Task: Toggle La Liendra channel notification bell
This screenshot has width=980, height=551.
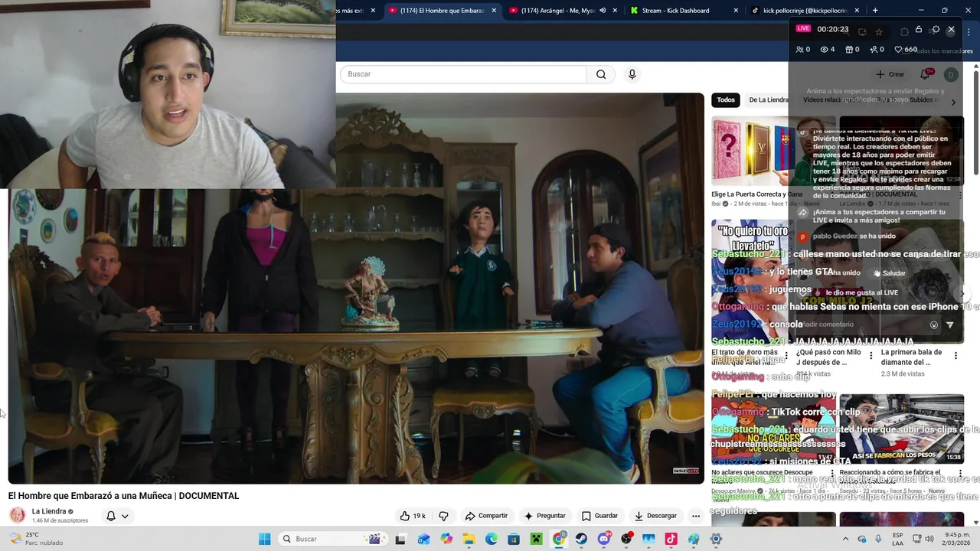Action: click(x=111, y=516)
